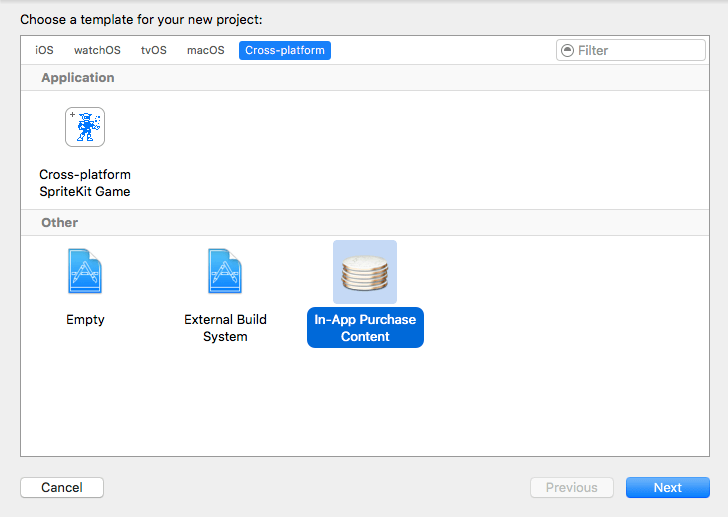Choose the External Build System icon
The height and width of the screenshot is (517, 728).
(x=225, y=272)
